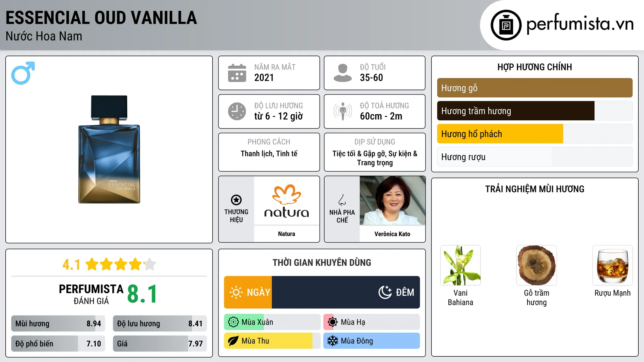
Task: Click the Giá 7.97 score bar
Action: (x=160, y=343)
